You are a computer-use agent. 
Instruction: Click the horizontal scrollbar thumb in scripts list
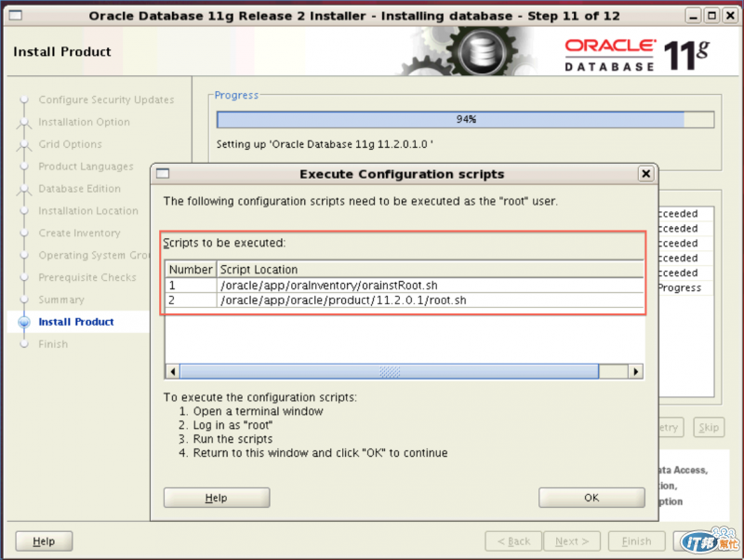pyautogui.click(x=389, y=371)
